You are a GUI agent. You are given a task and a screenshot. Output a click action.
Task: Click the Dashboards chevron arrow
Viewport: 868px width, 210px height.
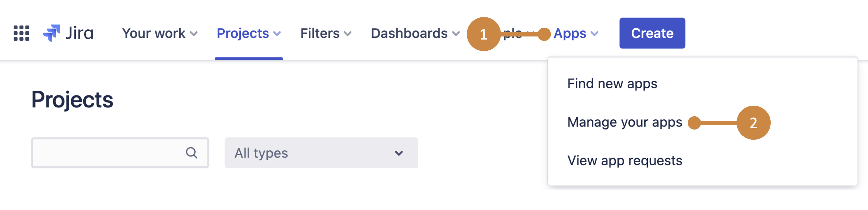(x=456, y=34)
